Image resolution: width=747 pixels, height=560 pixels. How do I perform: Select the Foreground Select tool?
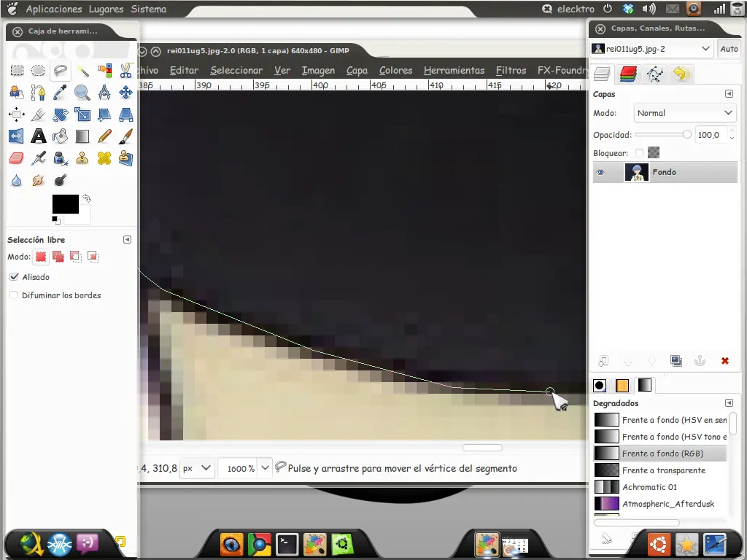(17, 93)
